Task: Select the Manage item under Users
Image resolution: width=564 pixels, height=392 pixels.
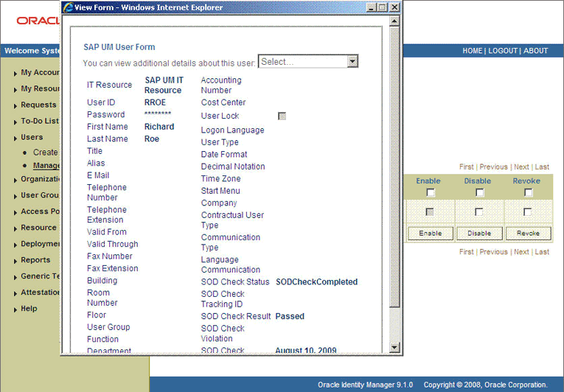Action: pyautogui.click(x=46, y=166)
